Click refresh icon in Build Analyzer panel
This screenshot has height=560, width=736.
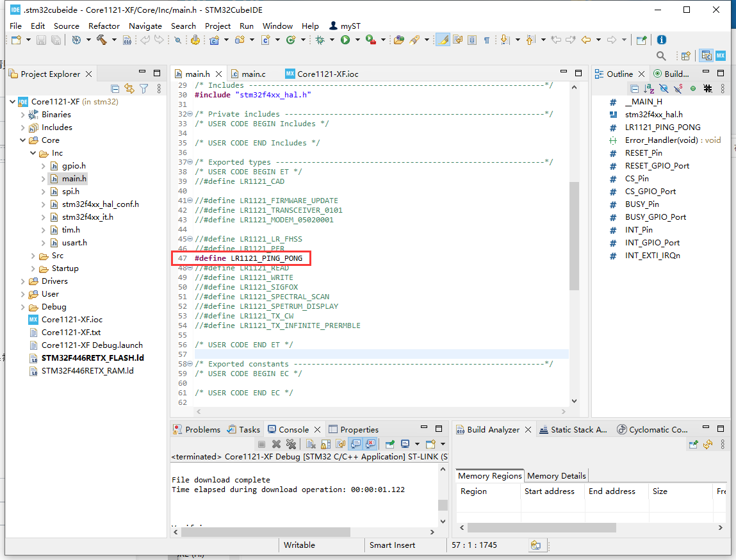(707, 443)
